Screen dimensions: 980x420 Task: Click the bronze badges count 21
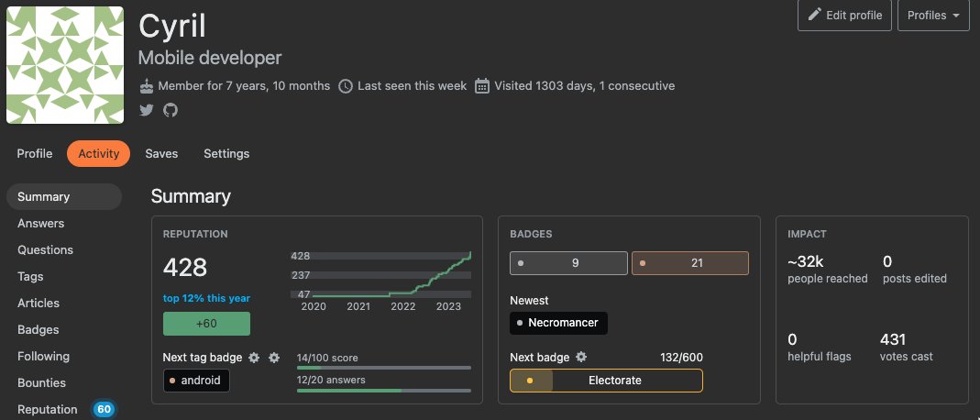(x=690, y=263)
